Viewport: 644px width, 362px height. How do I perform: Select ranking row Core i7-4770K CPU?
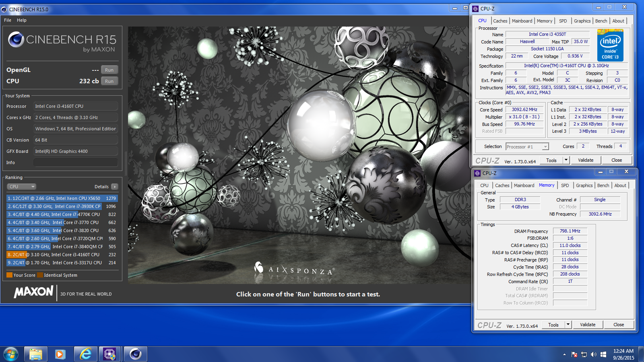pyautogui.click(x=62, y=214)
